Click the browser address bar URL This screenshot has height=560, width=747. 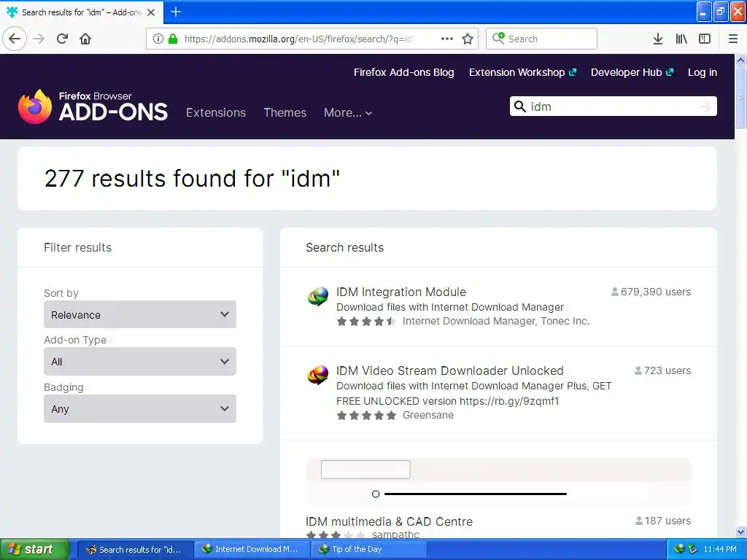pos(298,39)
